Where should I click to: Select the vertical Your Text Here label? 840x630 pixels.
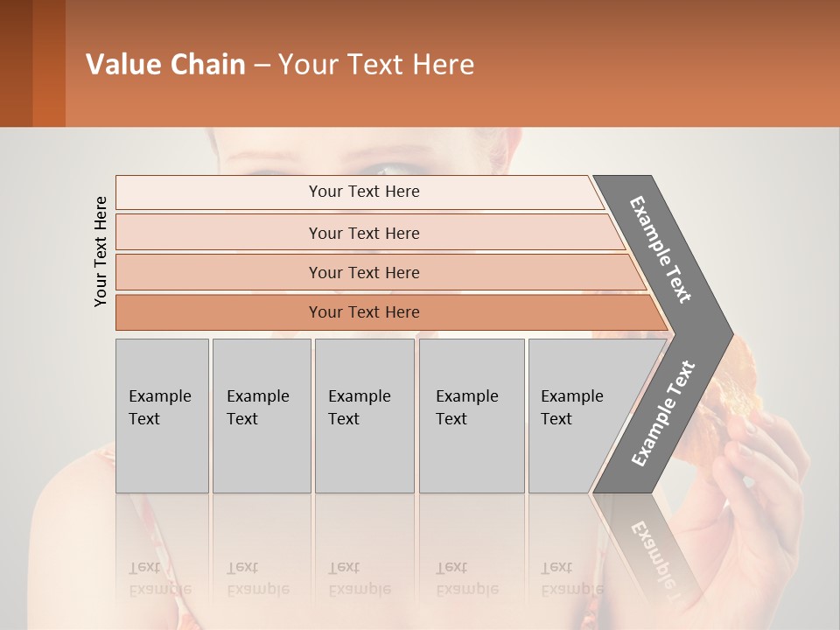pyautogui.click(x=101, y=251)
